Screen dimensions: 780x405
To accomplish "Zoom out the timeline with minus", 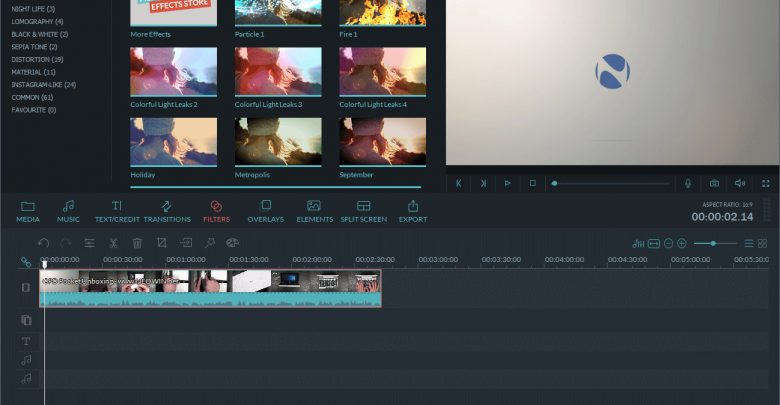I will tap(669, 243).
